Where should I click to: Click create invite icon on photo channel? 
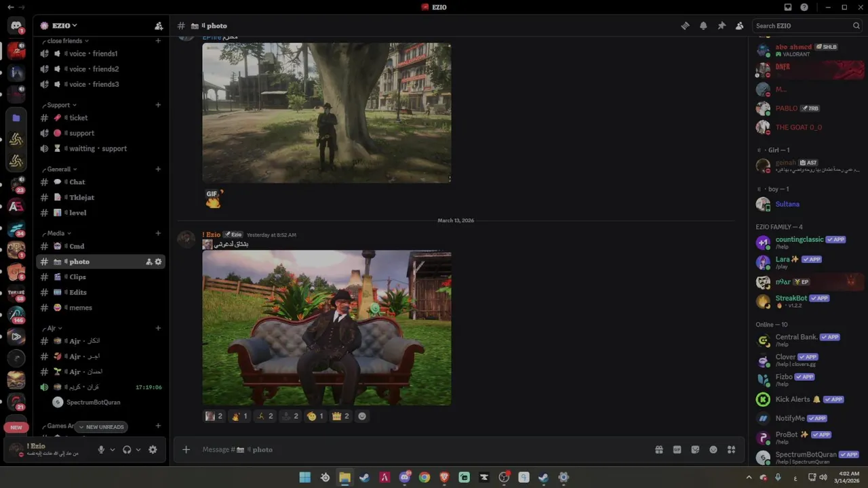tap(149, 262)
